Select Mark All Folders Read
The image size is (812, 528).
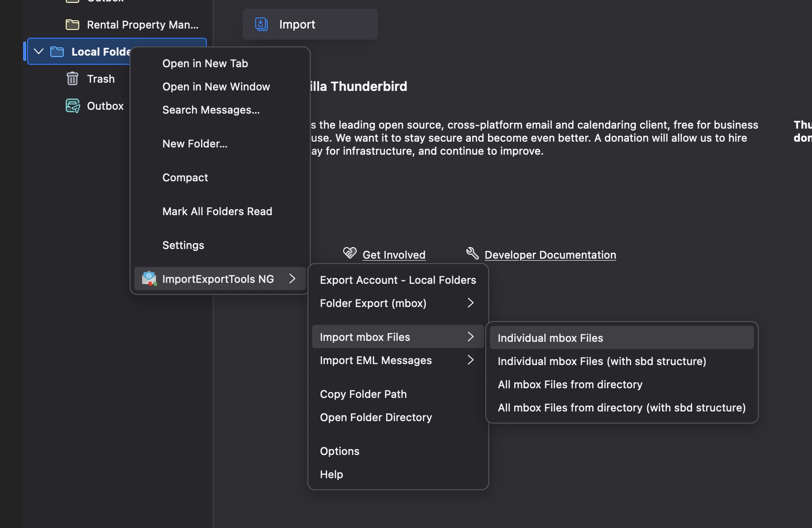point(220,211)
